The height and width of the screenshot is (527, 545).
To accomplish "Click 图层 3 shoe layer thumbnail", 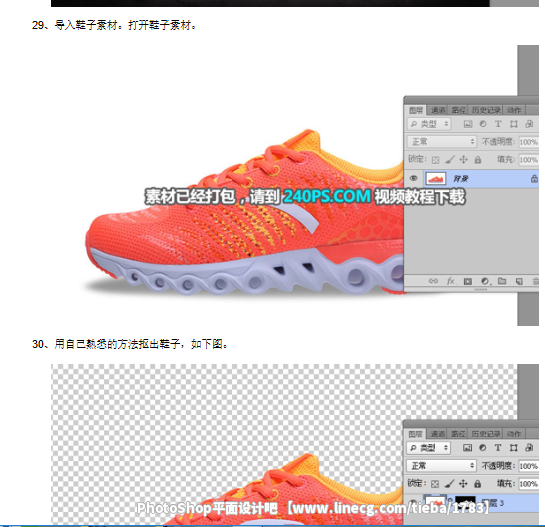I will click(x=436, y=502).
